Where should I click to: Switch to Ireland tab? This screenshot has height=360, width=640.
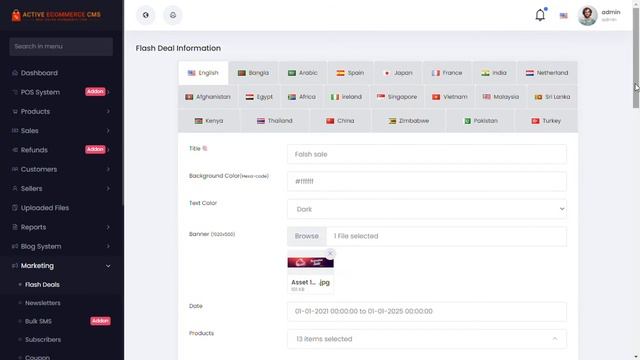coord(346,97)
